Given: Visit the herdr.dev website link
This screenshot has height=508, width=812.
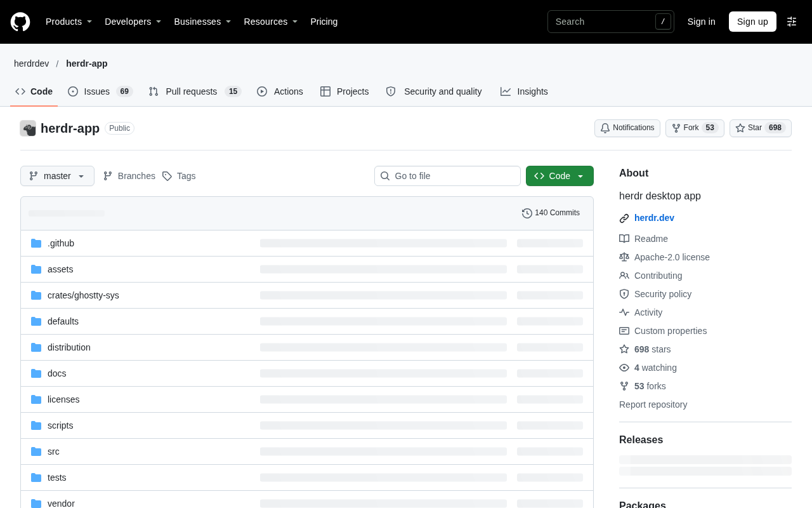Looking at the screenshot, I should pyautogui.click(x=654, y=218).
